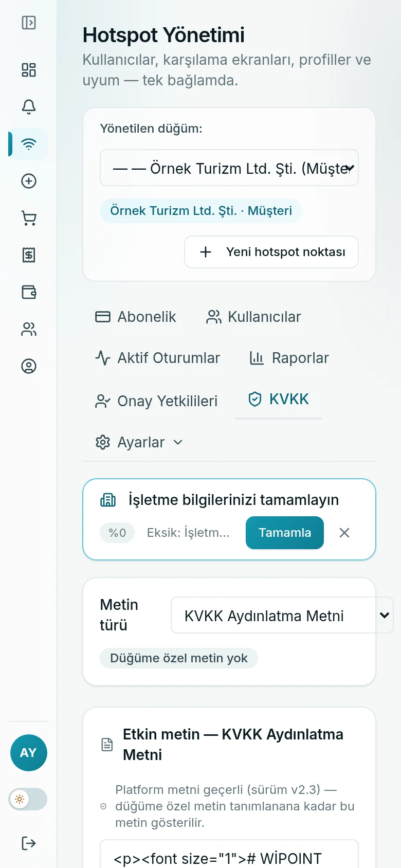Click the Eksik: İşletm... text
Viewport: 401px width, 868px height.
click(188, 533)
